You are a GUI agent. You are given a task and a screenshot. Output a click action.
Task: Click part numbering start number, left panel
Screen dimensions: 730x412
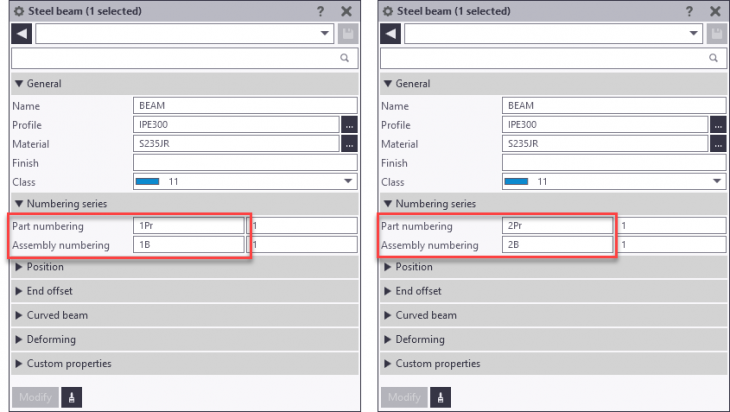click(302, 226)
